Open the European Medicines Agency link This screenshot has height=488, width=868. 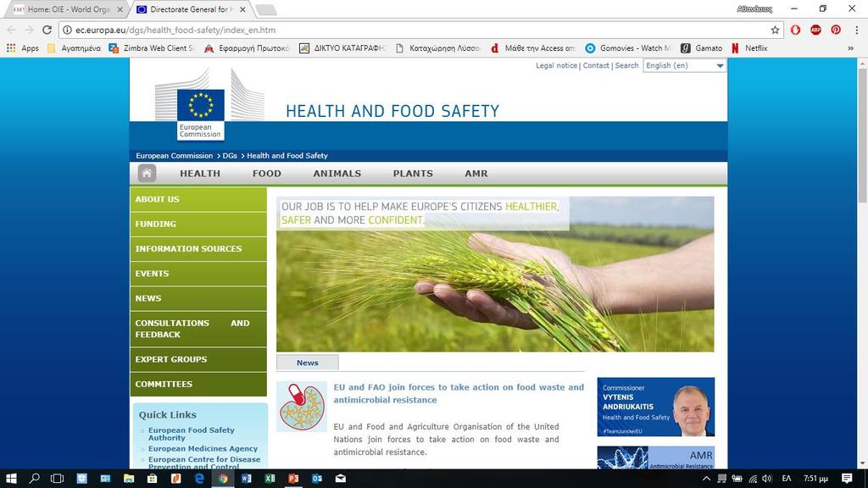[203, 449]
